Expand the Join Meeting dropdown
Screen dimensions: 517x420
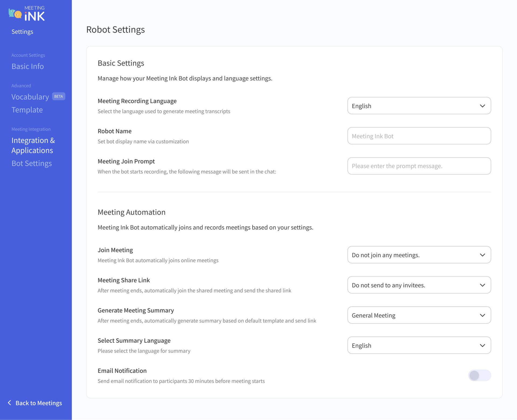[419, 255]
